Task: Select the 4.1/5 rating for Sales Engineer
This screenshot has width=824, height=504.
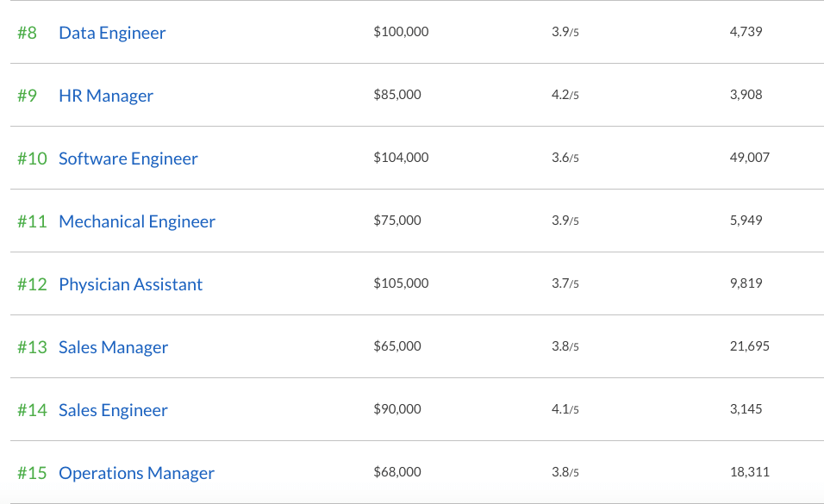Action: [x=565, y=409]
